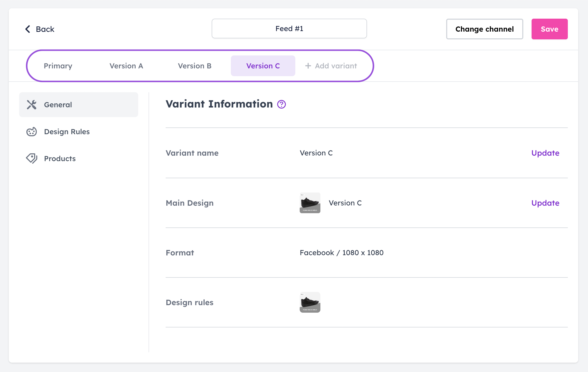
Task: Switch to the Version C tab
Action: (x=263, y=66)
